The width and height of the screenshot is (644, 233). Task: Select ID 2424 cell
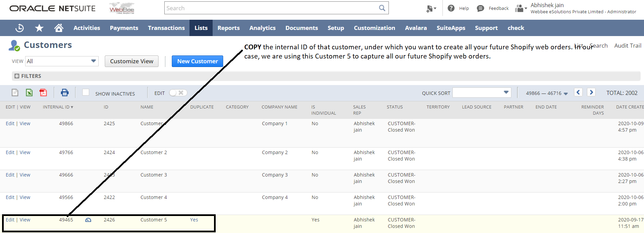[x=109, y=152]
